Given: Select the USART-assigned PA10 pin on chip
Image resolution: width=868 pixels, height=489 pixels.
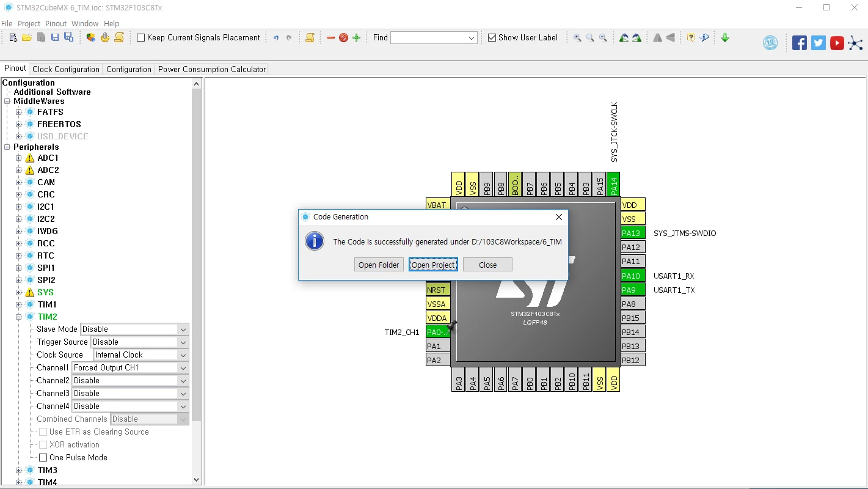Looking at the screenshot, I should pos(633,276).
